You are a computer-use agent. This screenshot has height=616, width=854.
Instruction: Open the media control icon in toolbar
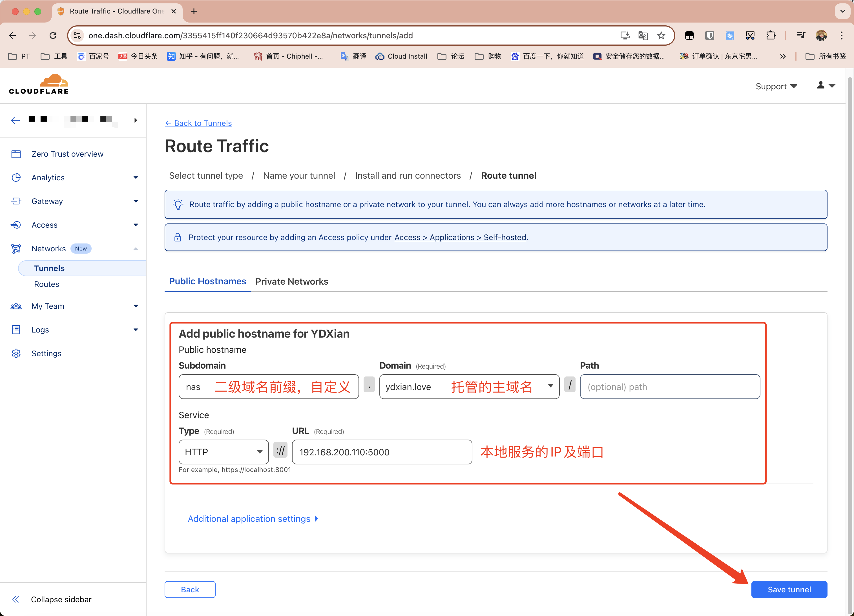pyautogui.click(x=801, y=36)
